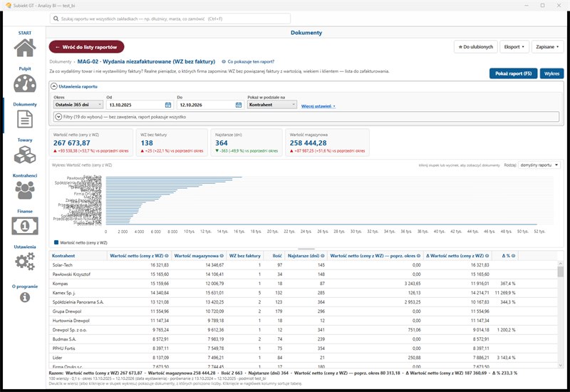Screen dimensions: 570x392
Task: Click Pokaż raport (F5) button
Action: click(513, 73)
